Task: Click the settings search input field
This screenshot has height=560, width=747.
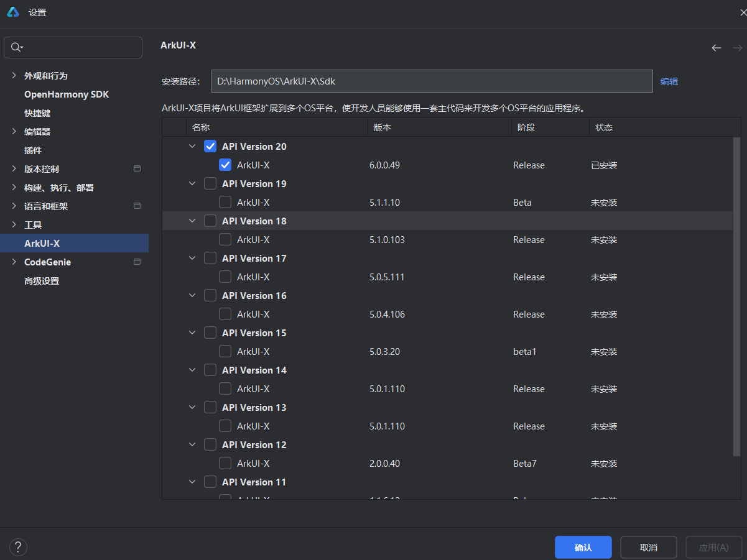Action: 73,47
